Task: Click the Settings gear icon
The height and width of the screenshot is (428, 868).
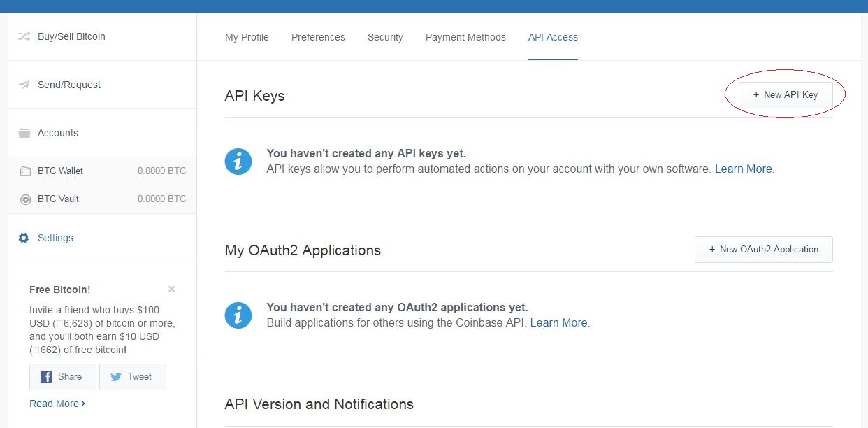Action: pos(24,238)
